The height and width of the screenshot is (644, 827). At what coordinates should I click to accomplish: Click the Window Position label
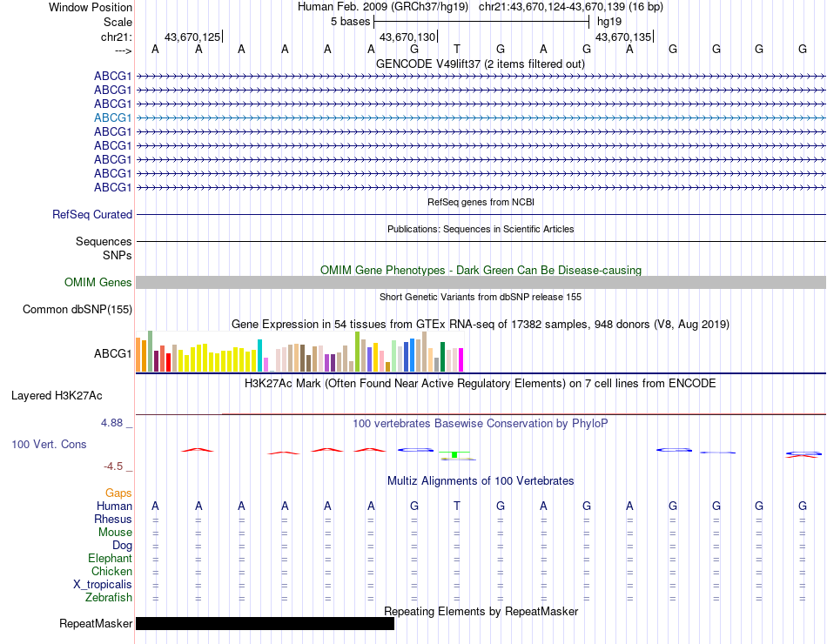pos(91,7)
